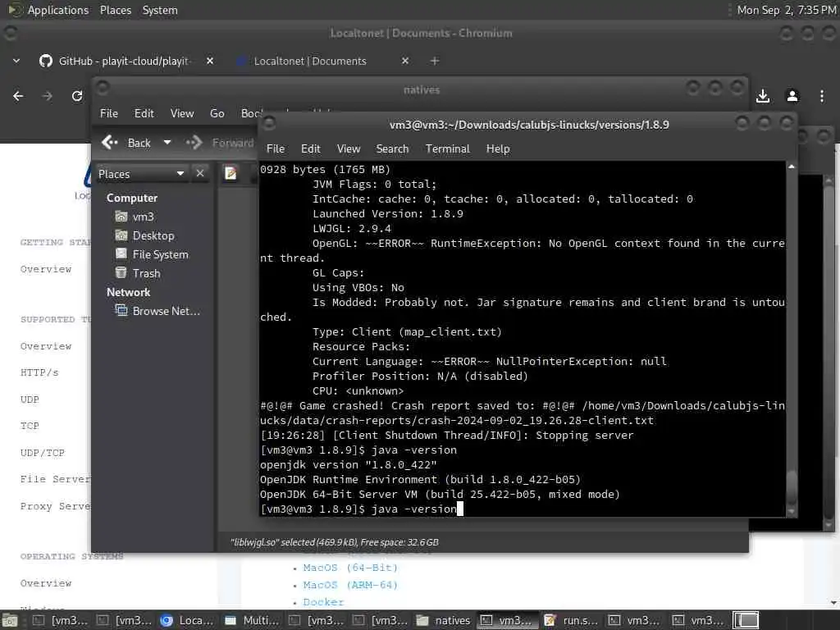
Task: Open Browse Network in sidebar
Action: click(x=158, y=311)
